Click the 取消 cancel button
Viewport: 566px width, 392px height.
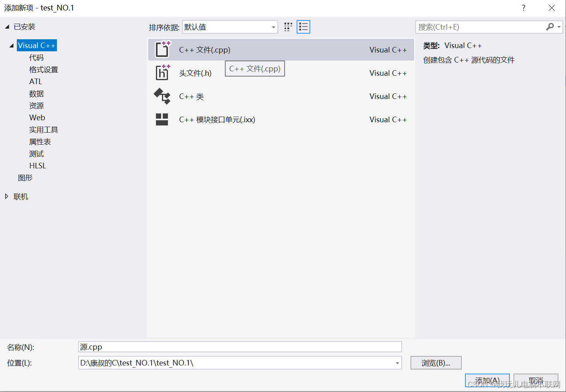[x=536, y=380]
